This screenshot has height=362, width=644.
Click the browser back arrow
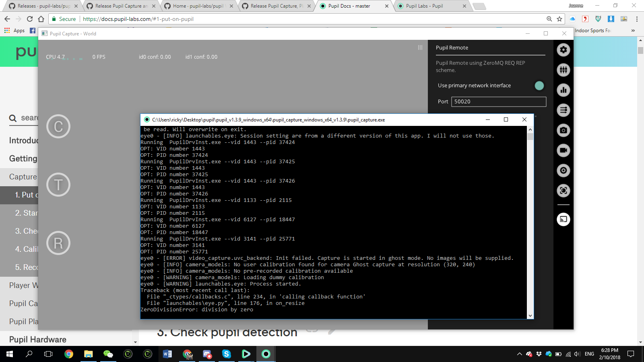7,19
